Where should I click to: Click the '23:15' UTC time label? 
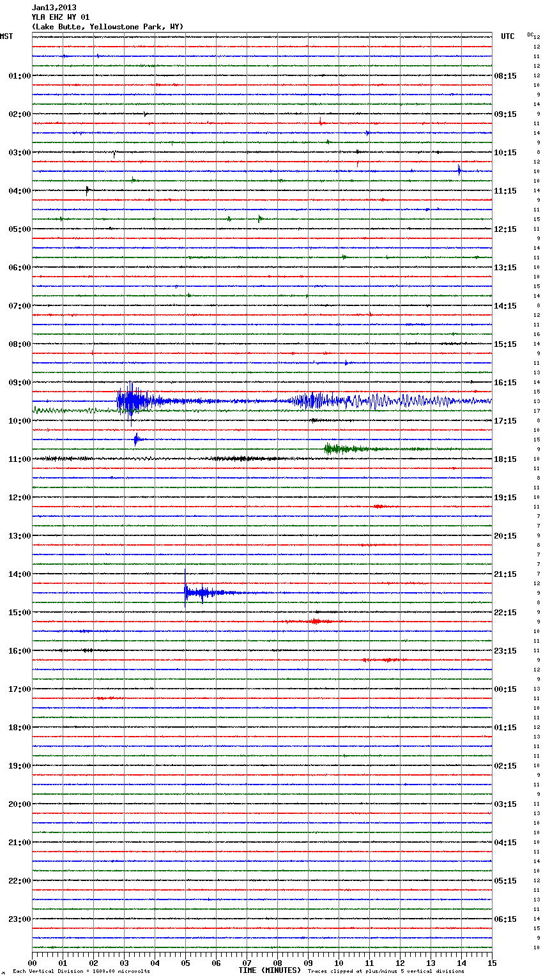(505, 651)
